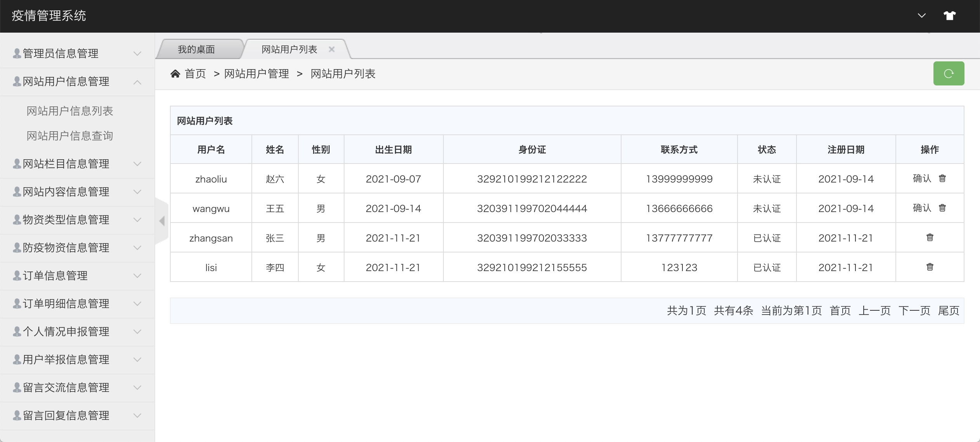
Task: Click the green refresh button
Action: coord(949,73)
